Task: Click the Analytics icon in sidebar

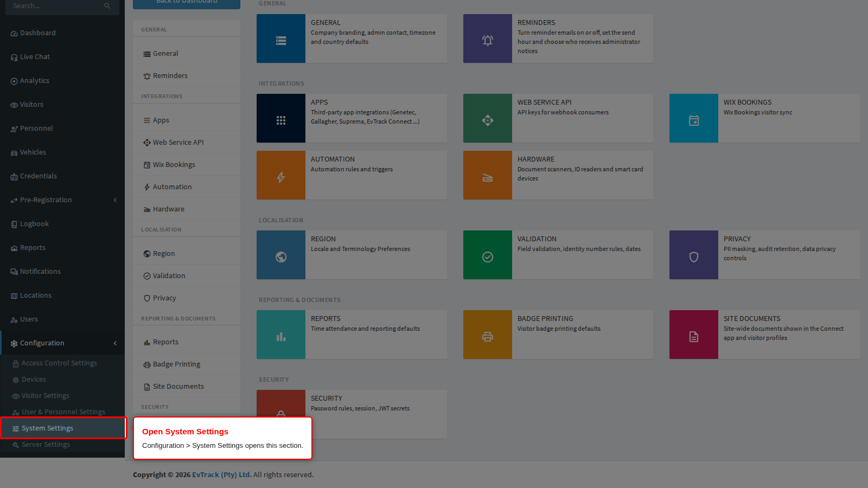Action: tap(14, 81)
